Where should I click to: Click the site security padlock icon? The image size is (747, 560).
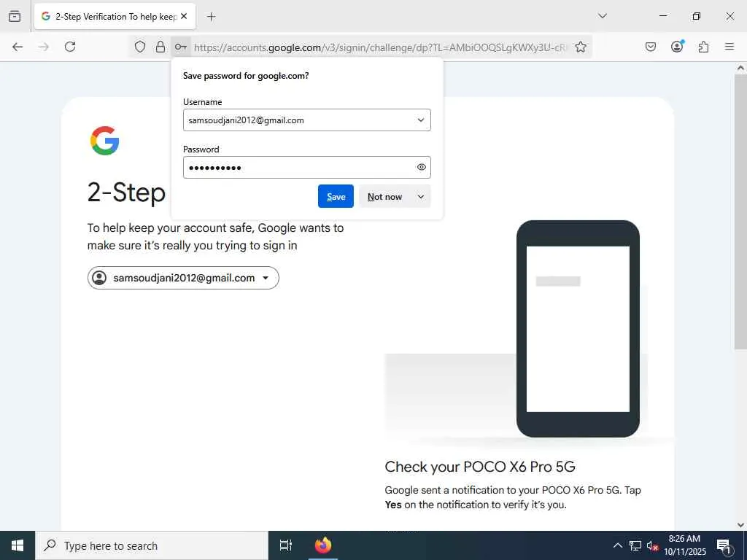coord(160,47)
